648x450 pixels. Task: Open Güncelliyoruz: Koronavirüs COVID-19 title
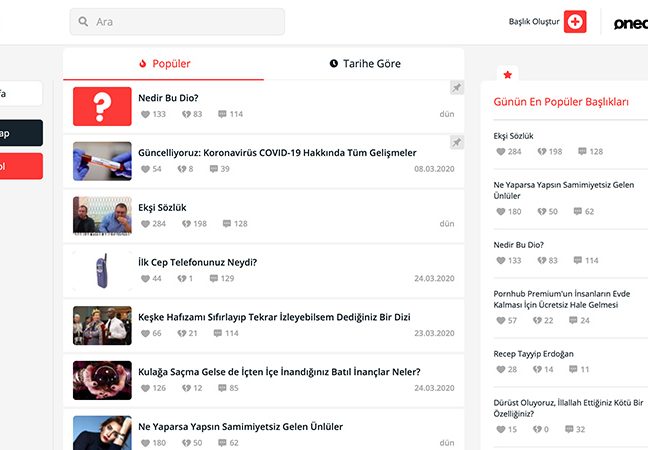click(277, 153)
